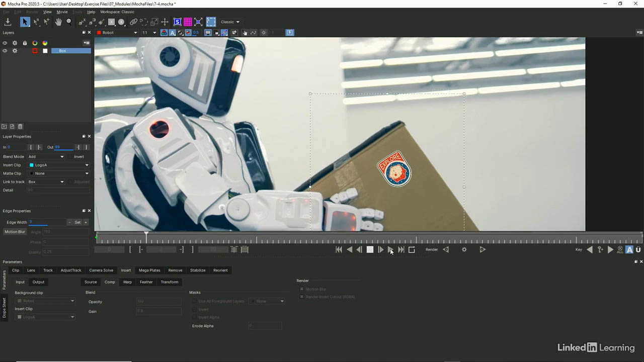The width and height of the screenshot is (644, 362).
Task: Enable the Invert checkbox for blend mode
Action: point(71,157)
